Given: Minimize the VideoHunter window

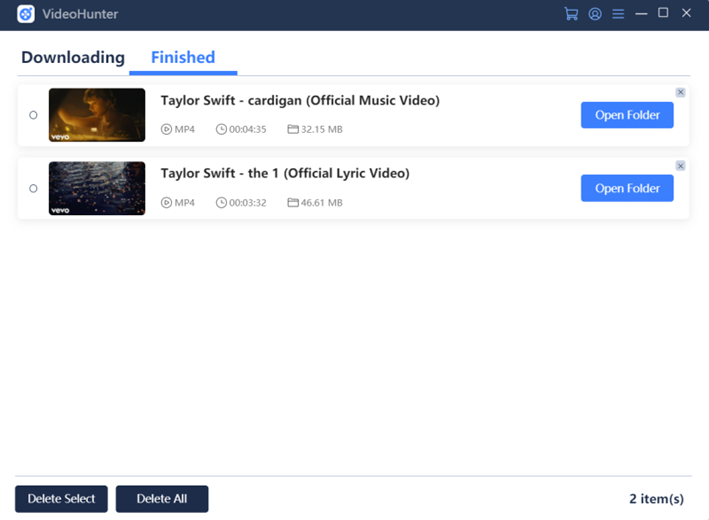Looking at the screenshot, I should coord(641,14).
